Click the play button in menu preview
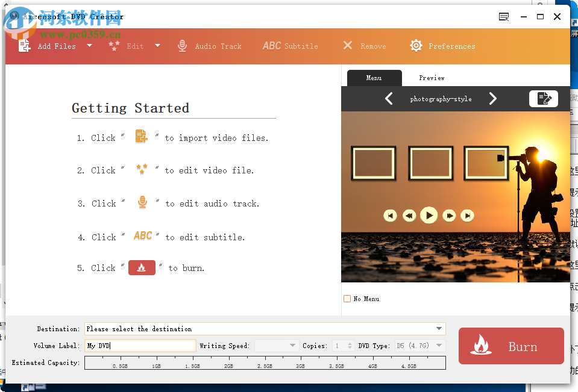 tap(429, 215)
